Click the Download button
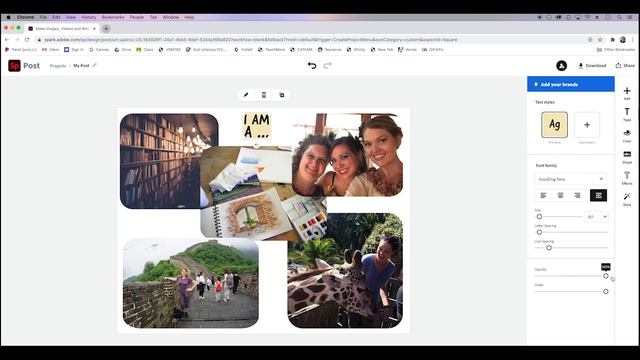The height and width of the screenshot is (360, 640). pyautogui.click(x=592, y=65)
